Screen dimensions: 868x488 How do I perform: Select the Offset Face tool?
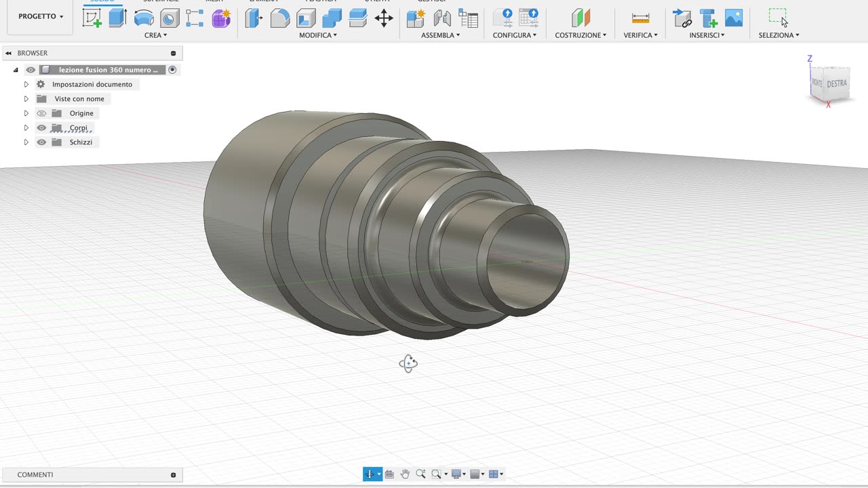(357, 18)
